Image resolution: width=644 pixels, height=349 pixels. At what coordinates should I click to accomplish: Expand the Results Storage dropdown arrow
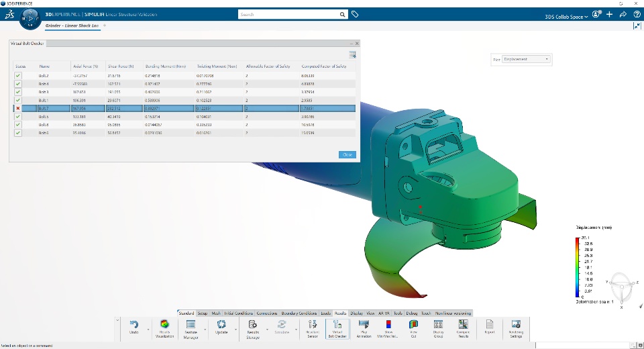267,330
